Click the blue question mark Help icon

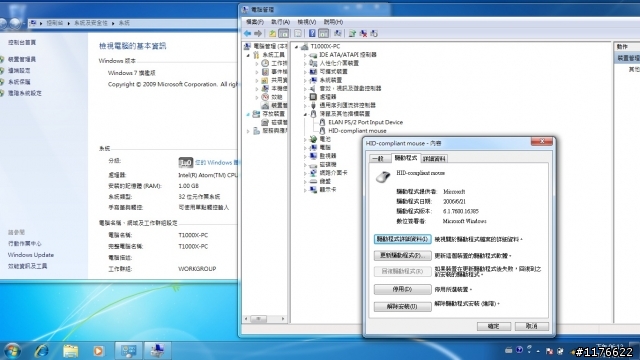tap(312, 33)
